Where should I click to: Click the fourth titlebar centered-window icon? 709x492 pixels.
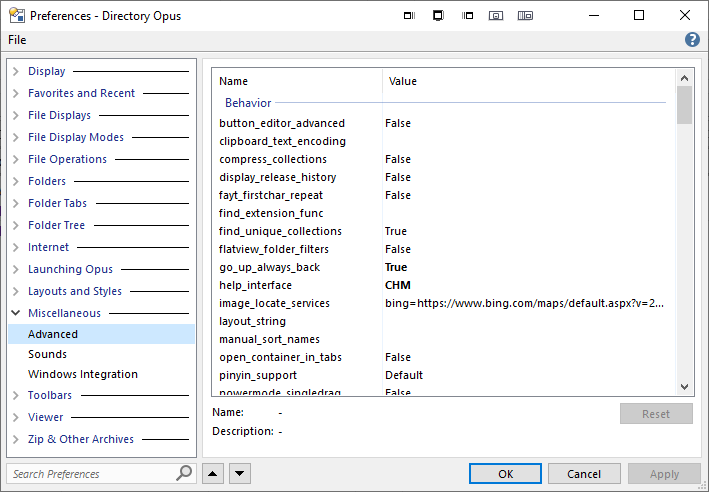click(496, 16)
